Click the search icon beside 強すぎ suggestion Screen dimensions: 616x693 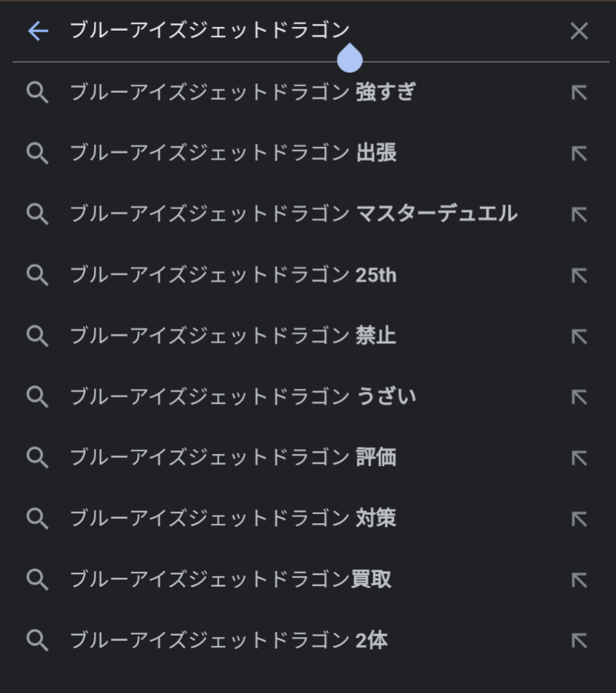pos(37,93)
